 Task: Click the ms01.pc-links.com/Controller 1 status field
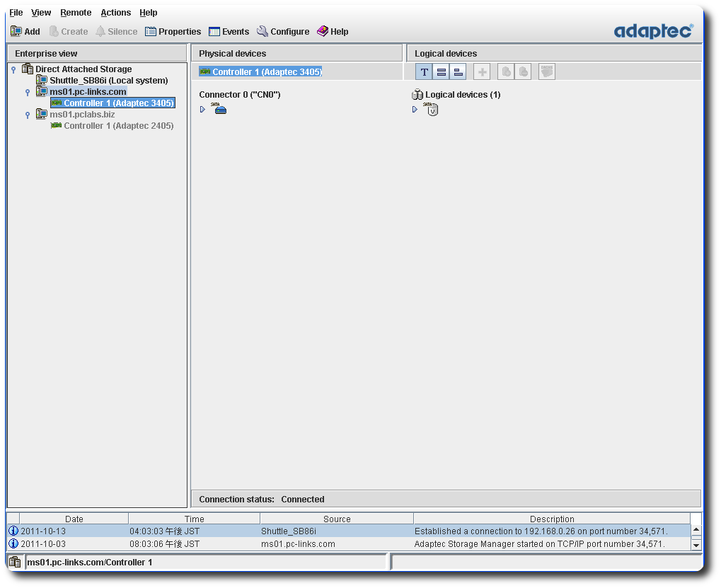pos(205,563)
